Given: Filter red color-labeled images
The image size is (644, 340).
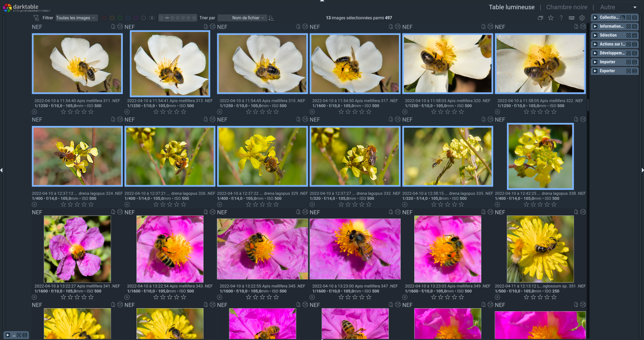Looking at the screenshot, I should tap(104, 18).
